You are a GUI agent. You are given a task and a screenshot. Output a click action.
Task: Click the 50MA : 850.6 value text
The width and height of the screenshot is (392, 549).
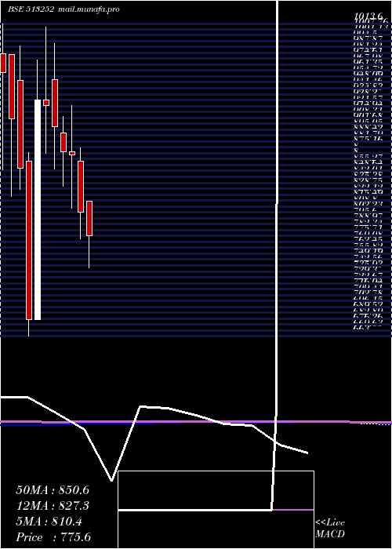coord(53,490)
